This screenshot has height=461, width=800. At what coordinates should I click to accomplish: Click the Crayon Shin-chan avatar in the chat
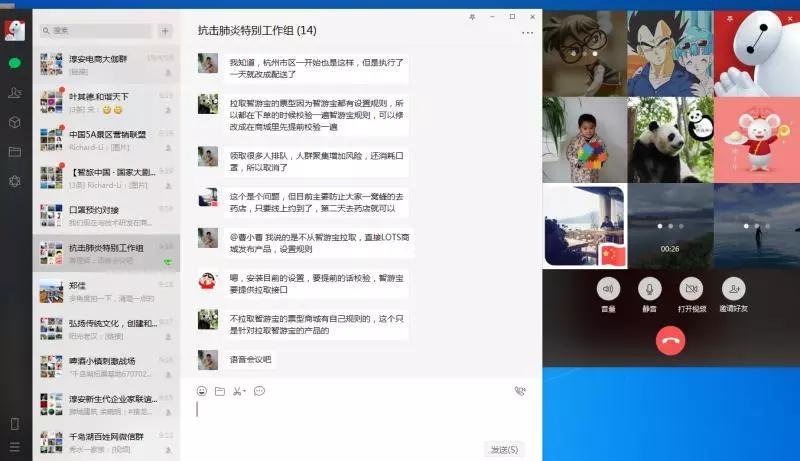(208, 279)
